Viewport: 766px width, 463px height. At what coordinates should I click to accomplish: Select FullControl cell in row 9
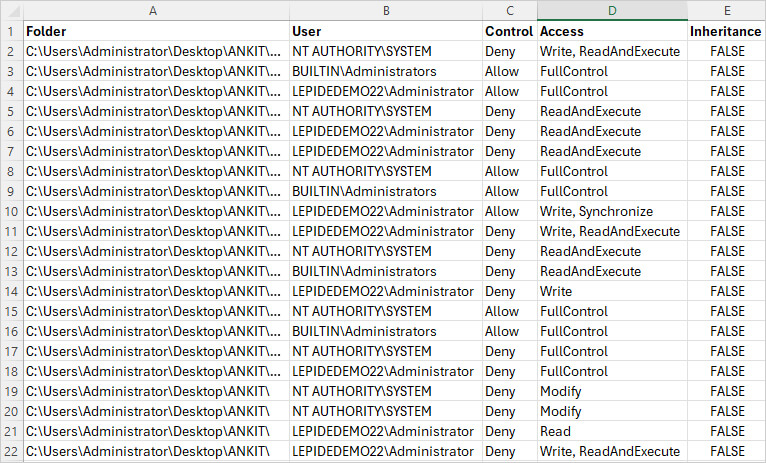point(612,191)
